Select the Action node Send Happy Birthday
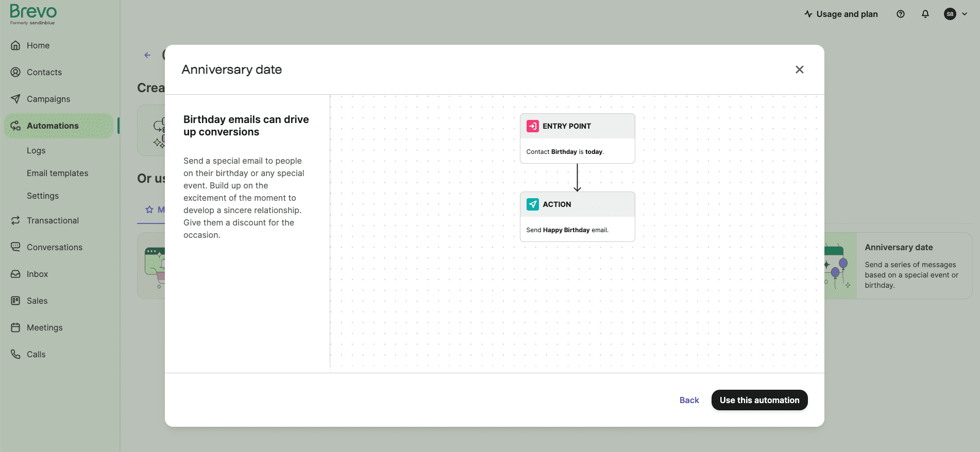The image size is (980, 452). pos(577,217)
